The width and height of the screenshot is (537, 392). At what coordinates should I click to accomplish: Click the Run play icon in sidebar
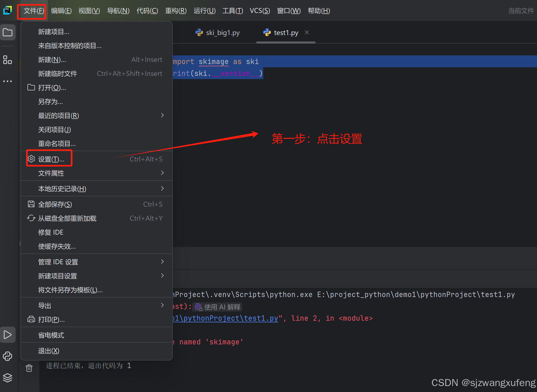click(8, 335)
